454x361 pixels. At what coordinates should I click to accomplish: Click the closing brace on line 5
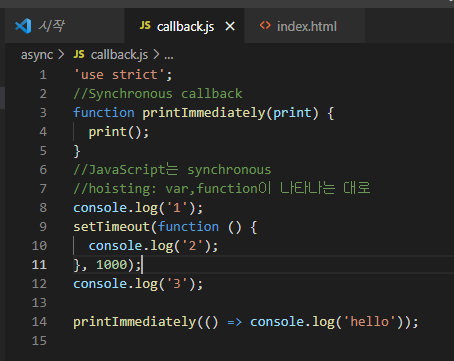(x=77, y=151)
